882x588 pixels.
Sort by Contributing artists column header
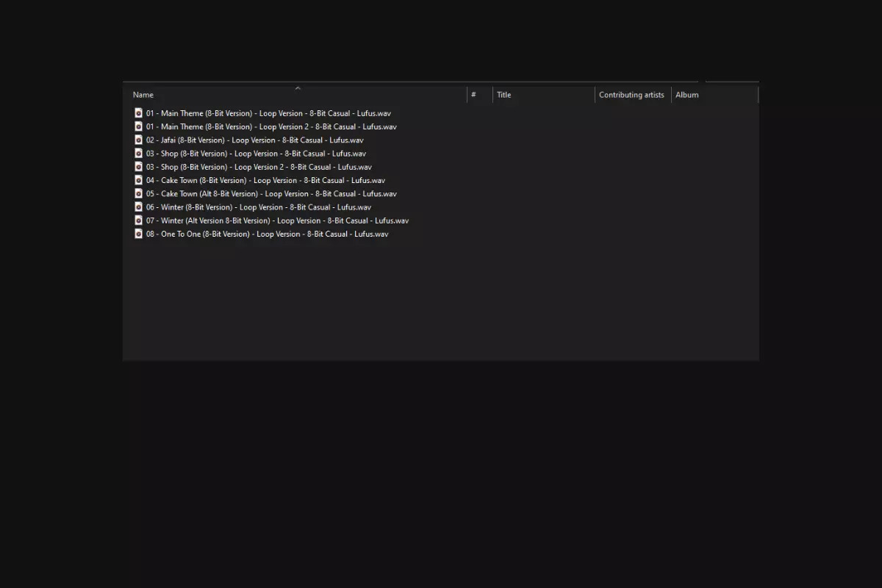633,95
